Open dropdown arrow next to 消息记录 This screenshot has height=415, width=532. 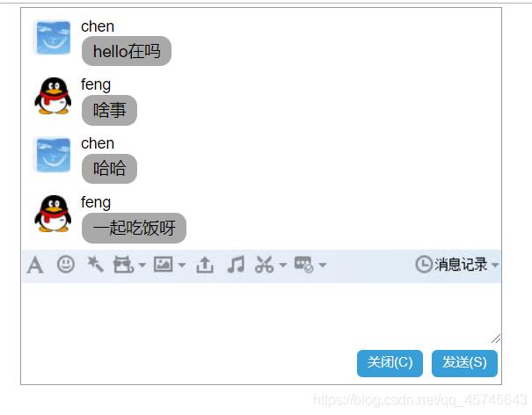click(x=495, y=266)
